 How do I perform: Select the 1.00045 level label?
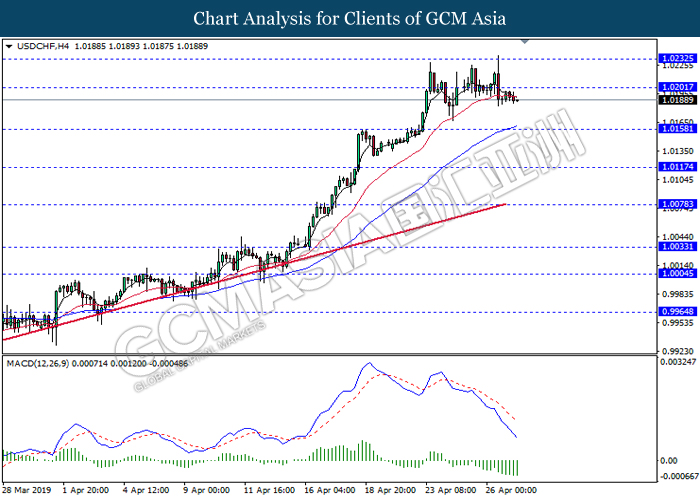(677, 273)
